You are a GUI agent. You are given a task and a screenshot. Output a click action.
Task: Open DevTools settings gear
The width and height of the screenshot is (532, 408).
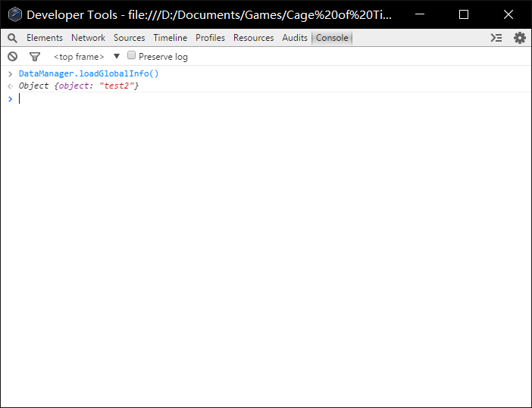520,38
